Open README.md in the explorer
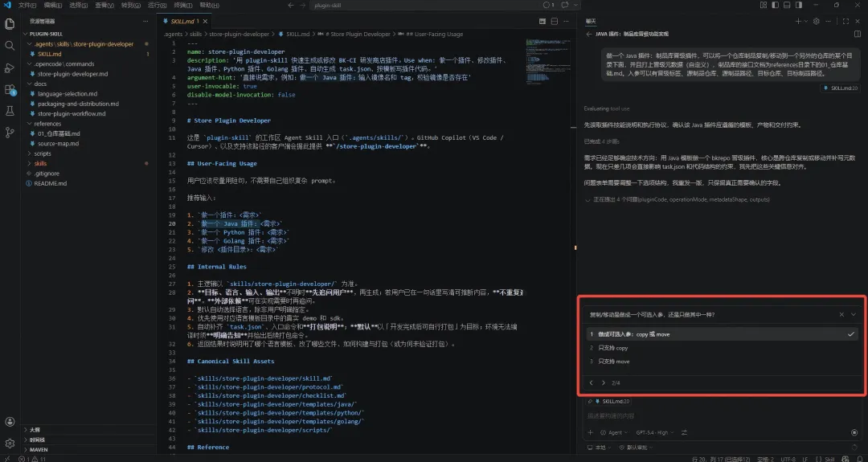Screen dimensions: 868x462 coord(88,183)
